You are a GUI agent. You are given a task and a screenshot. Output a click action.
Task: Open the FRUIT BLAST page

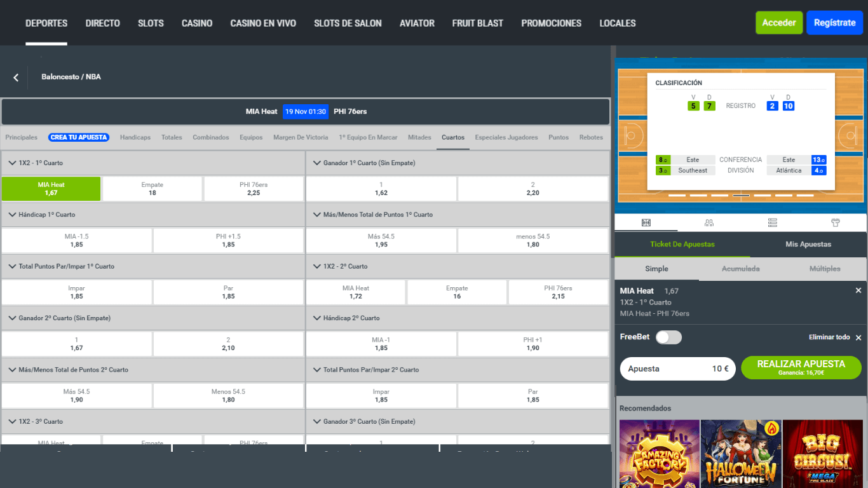[x=478, y=23]
